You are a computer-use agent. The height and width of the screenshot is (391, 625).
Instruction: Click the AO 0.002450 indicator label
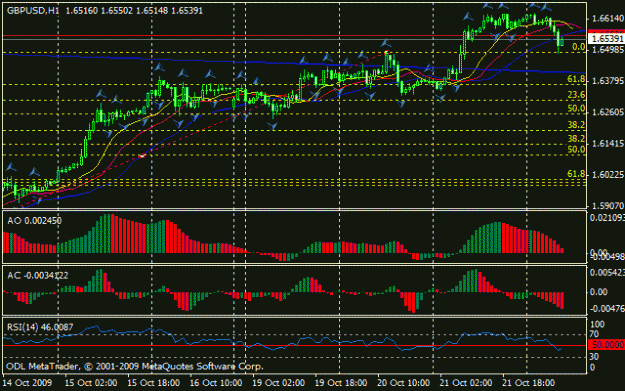34,221
